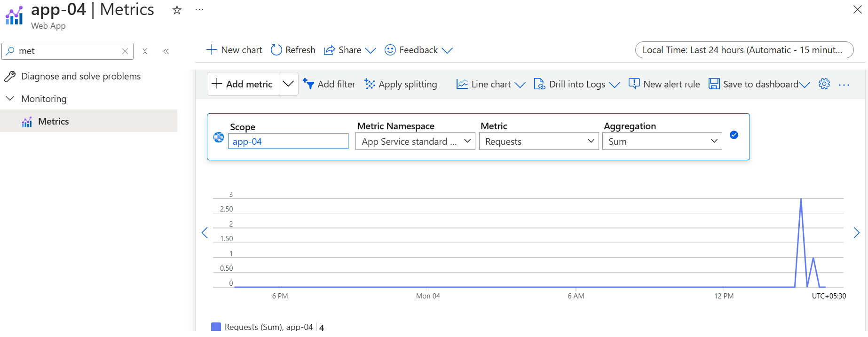Favorite the page with the star icon
This screenshot has width=868, height=337.
(x=177, y=10)
